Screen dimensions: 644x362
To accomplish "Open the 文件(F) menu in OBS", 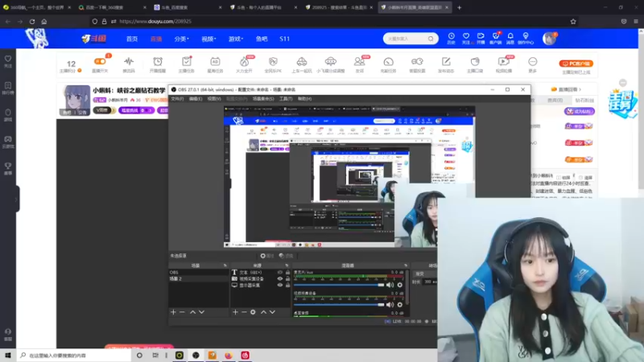I will tap(177, 99).
